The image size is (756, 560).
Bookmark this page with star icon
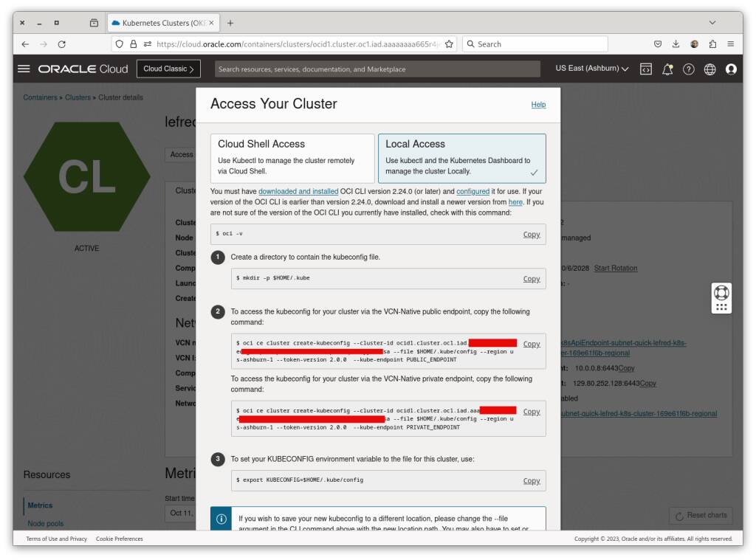pos(449,44)
